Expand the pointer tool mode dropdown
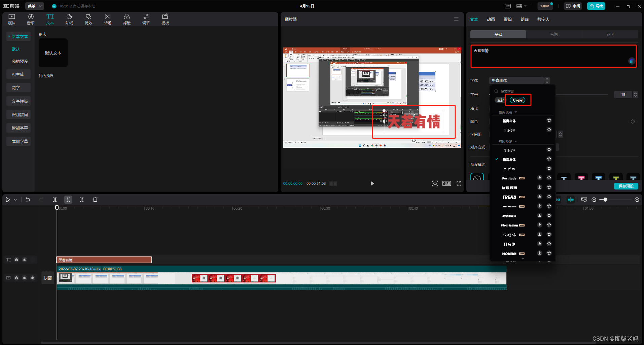Viewport: 644px width, 345px height. 15,200
